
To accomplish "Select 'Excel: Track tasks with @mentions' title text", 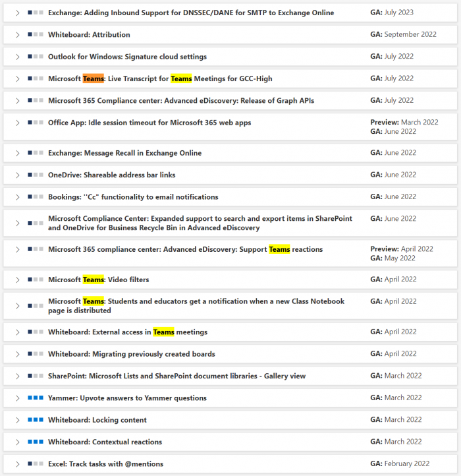I will 105,464.
